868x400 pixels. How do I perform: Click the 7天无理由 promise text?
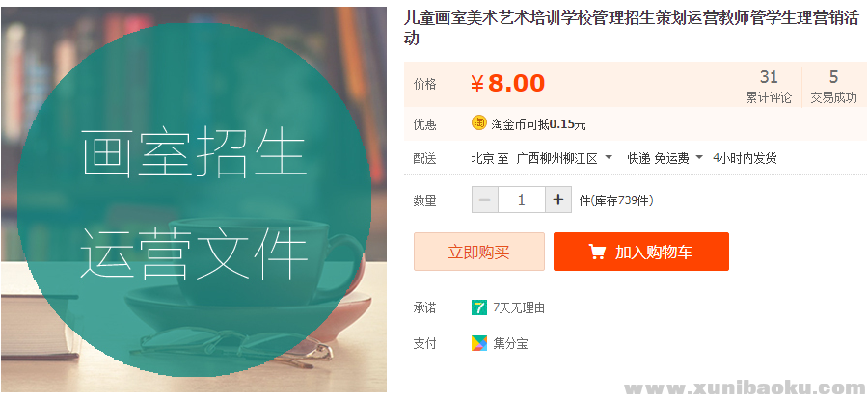point(519,308)
